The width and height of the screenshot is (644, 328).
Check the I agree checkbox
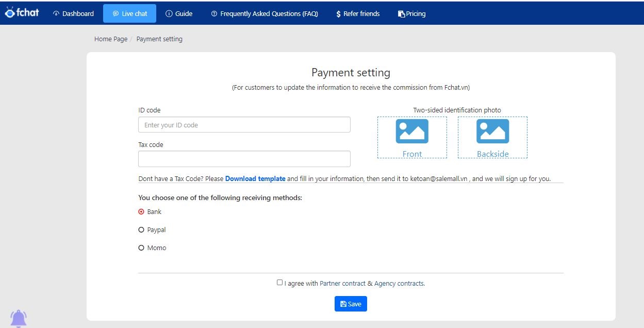(x=279, y=283)
